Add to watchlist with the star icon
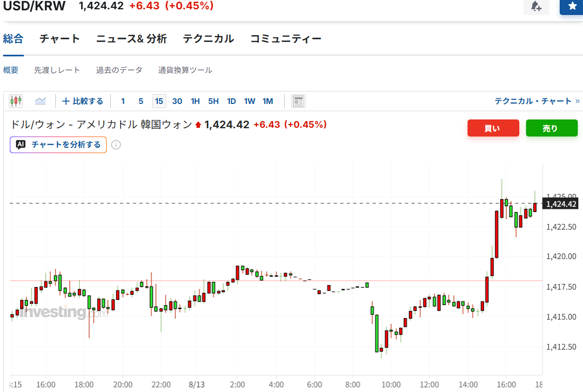583x392 pixels. [x=572, y=6]
